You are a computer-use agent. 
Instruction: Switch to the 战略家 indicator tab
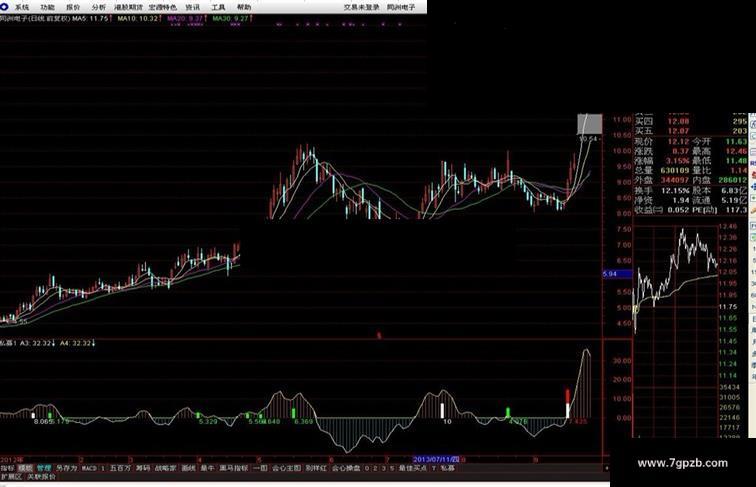165,468
